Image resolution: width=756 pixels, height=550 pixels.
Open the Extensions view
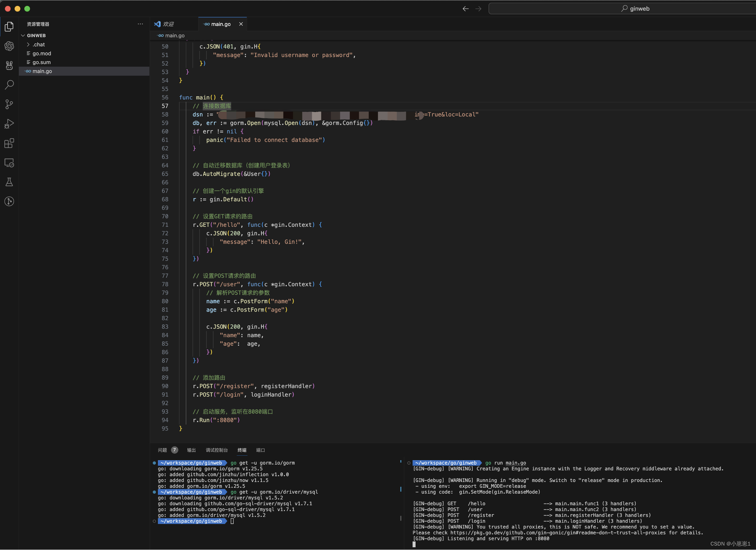click(x=9, y=143)
